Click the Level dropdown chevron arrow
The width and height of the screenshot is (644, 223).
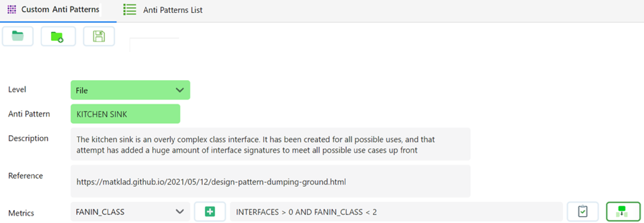[180, 90]
